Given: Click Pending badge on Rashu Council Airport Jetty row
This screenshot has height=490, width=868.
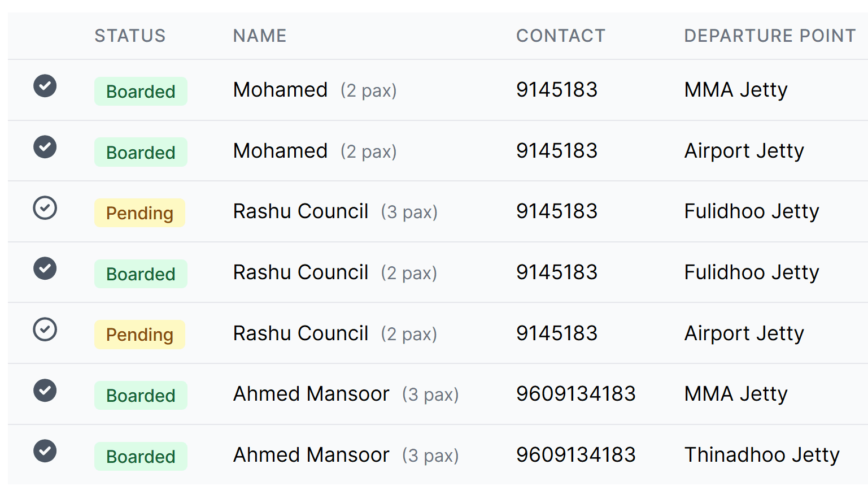Looking at the screenshot, I should (x=139, y=335).
